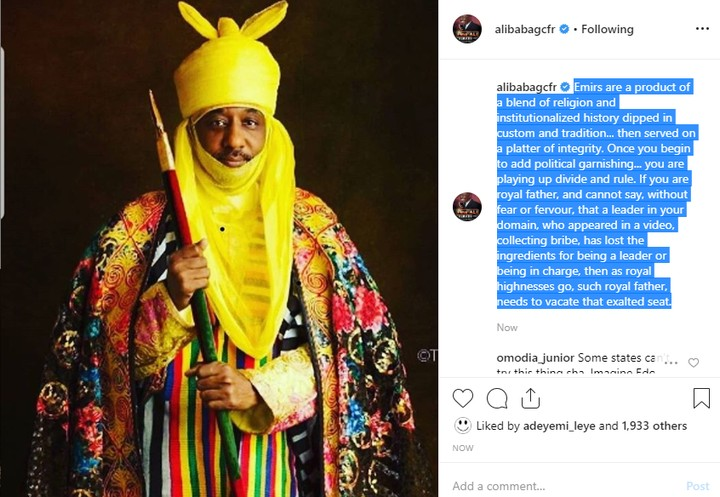
Task: Like the post with the heart icon
Action: pos(463,398)
